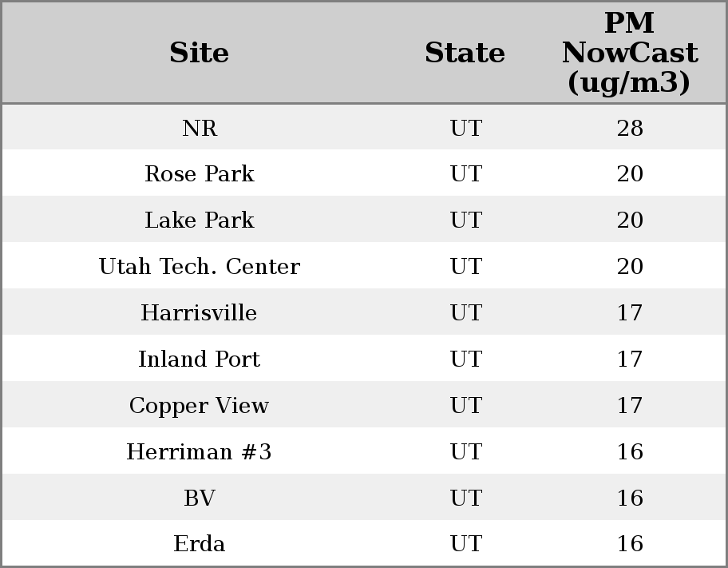Click the Herriman #3 site name
Screen dimensions: 728x568
pos(200,452)
